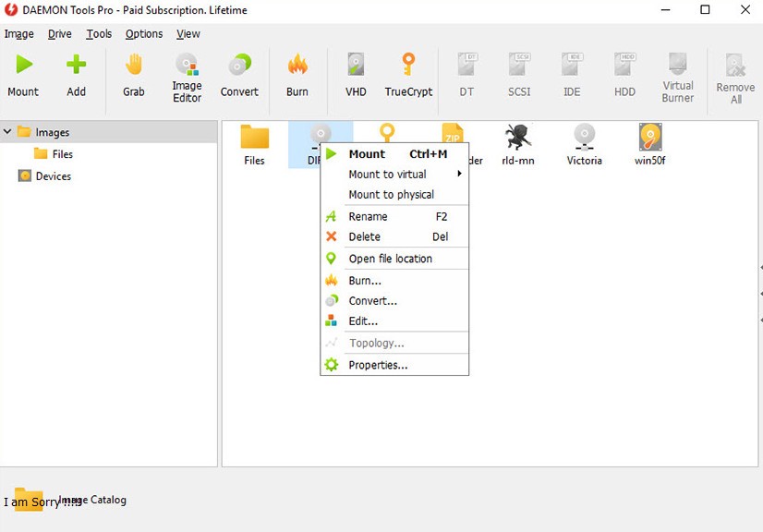Open the Image menu
The width and height of the screenshot is (763, 532).
click(19, 34)
